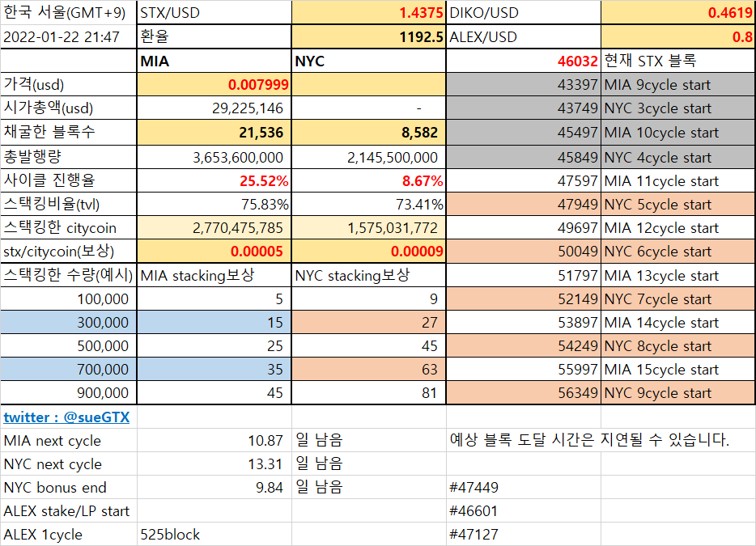Select the NYC 4cycle start cell

pyautogui.click(x=677, y=157)
